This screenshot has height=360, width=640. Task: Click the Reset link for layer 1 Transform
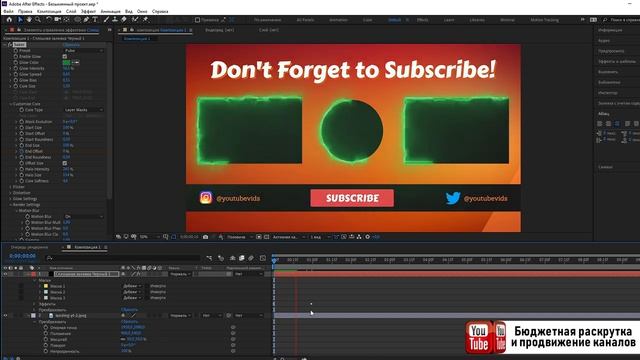coord(129,310)
